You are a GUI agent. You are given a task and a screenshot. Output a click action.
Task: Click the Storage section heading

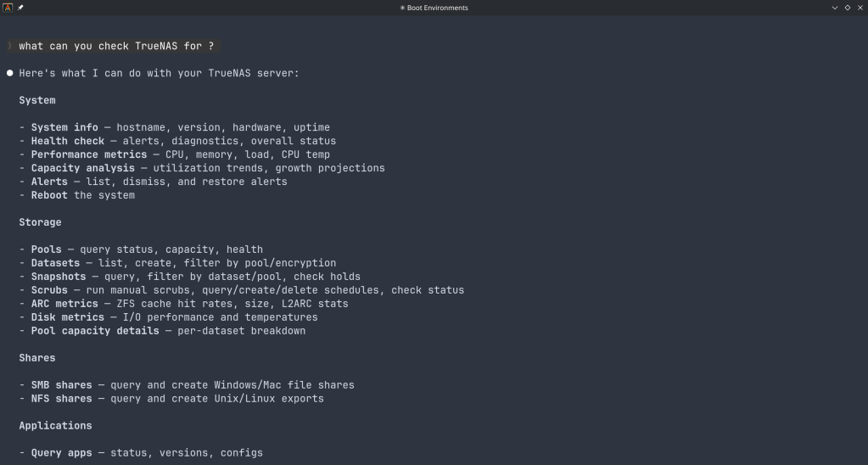41,222
